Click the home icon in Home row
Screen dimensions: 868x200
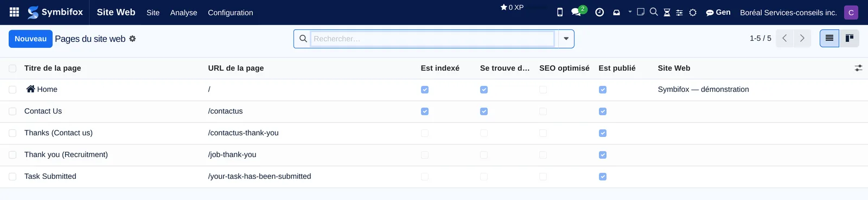point(30,89)
